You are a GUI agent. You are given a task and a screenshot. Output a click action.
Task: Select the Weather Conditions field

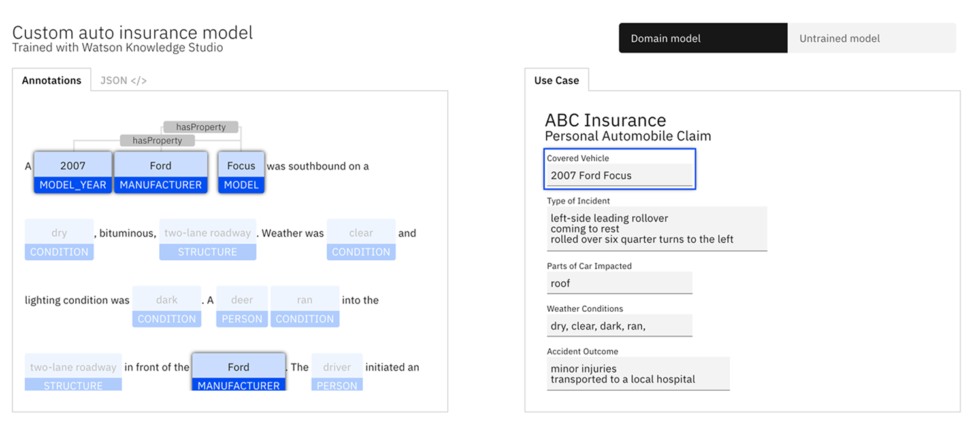point(619,325)
